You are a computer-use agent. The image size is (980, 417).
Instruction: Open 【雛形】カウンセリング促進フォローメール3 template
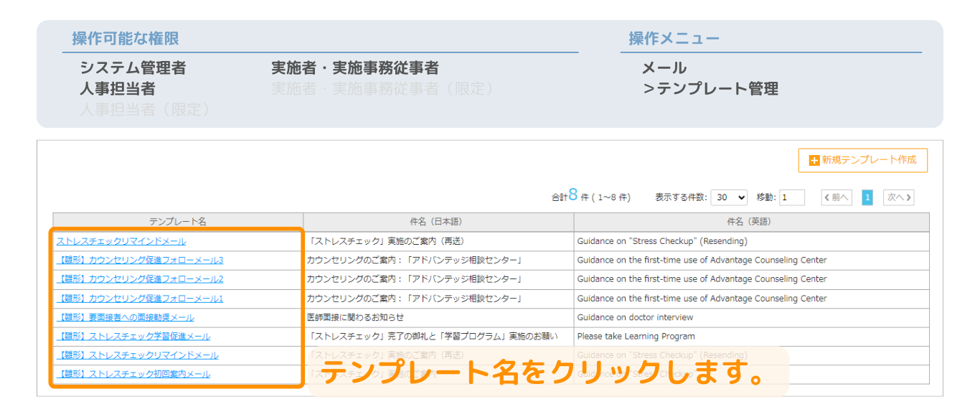point(140,260)
